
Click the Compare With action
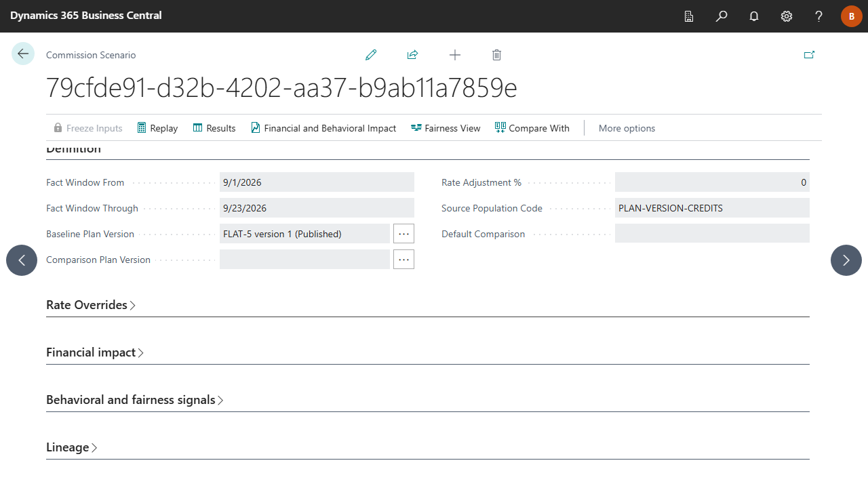point(532,128)
